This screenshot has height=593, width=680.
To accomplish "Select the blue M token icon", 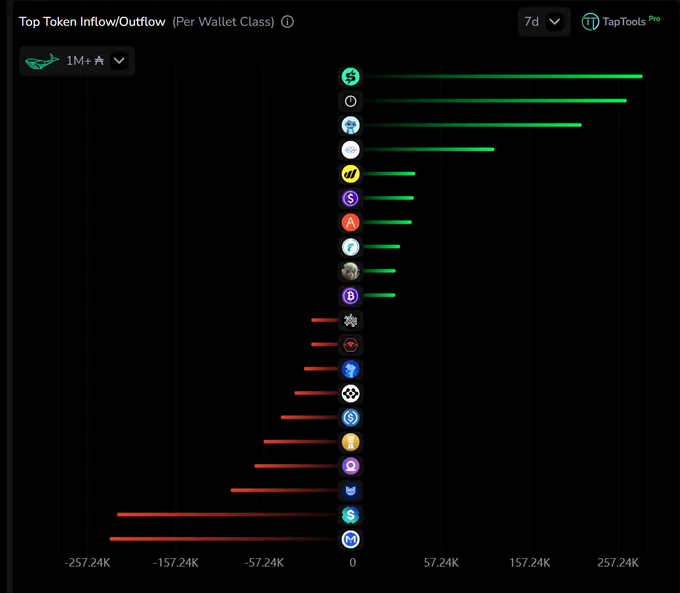I will [350, 539].
